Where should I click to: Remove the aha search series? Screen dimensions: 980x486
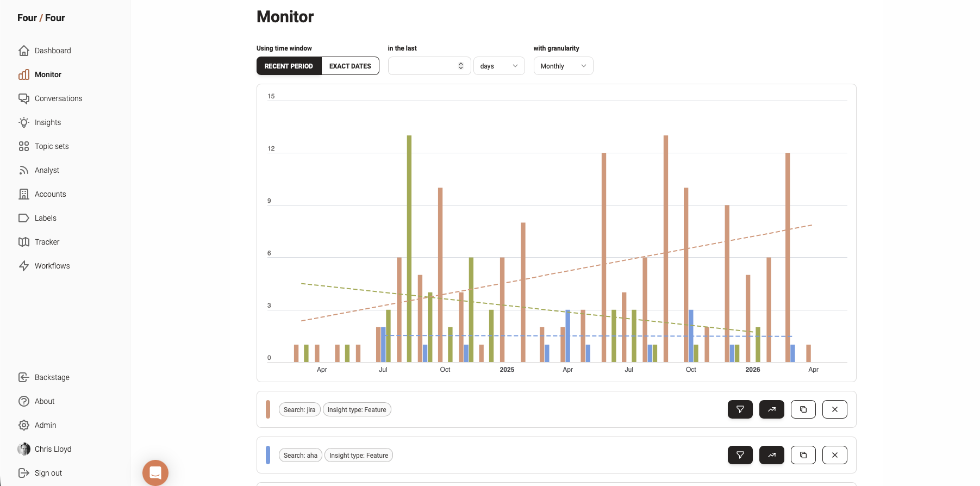(834, 455)
